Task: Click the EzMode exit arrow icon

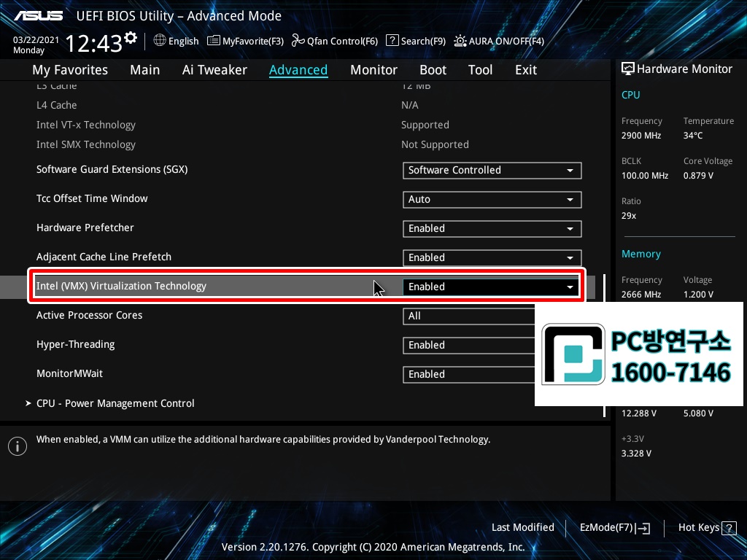Action: click(643, 528)
